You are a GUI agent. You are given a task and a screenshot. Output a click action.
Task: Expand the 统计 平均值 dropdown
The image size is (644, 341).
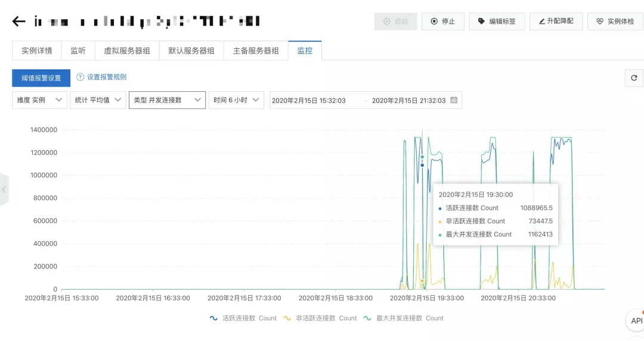click(97, 100)
